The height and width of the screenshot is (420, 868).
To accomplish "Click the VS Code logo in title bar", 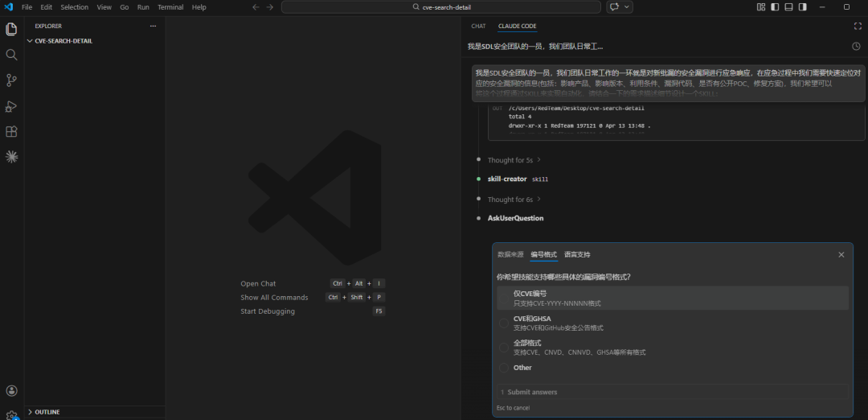I will tap(8, 7).
